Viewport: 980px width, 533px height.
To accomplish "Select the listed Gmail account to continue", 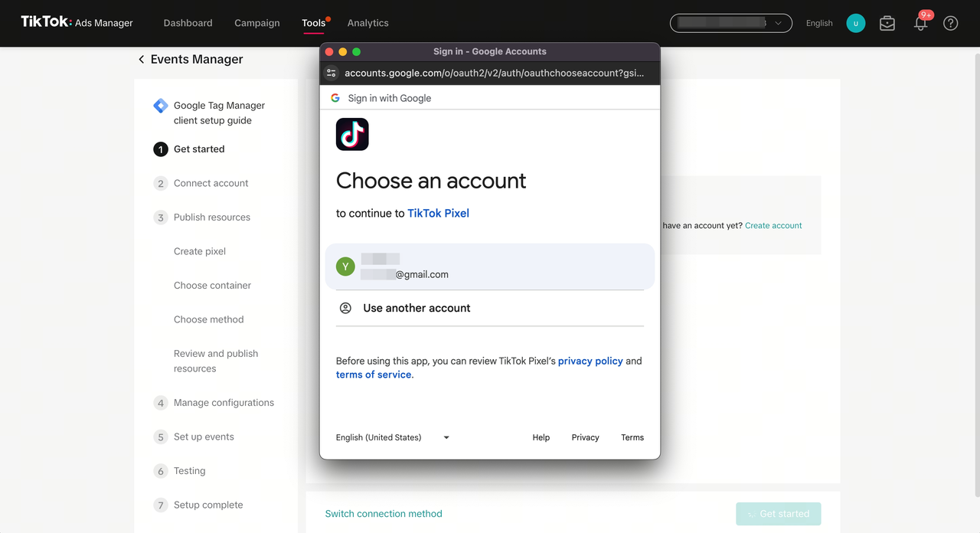I will tap(490, 266).
